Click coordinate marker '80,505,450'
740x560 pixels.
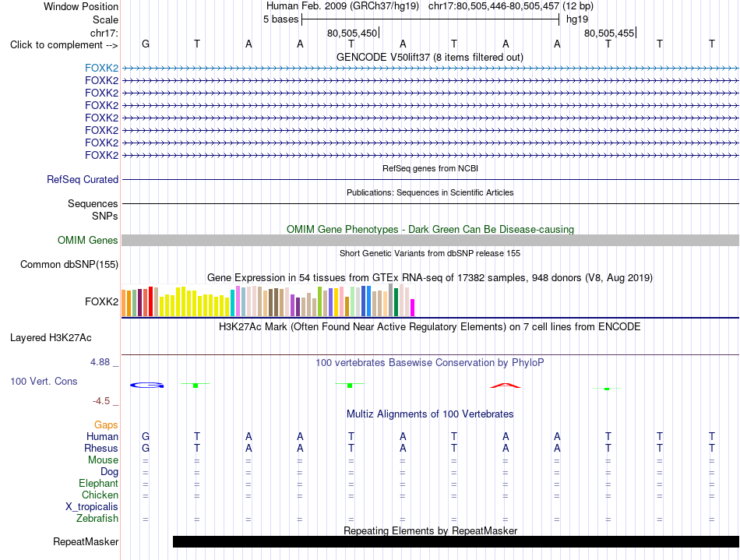click(x=352, y=33)
